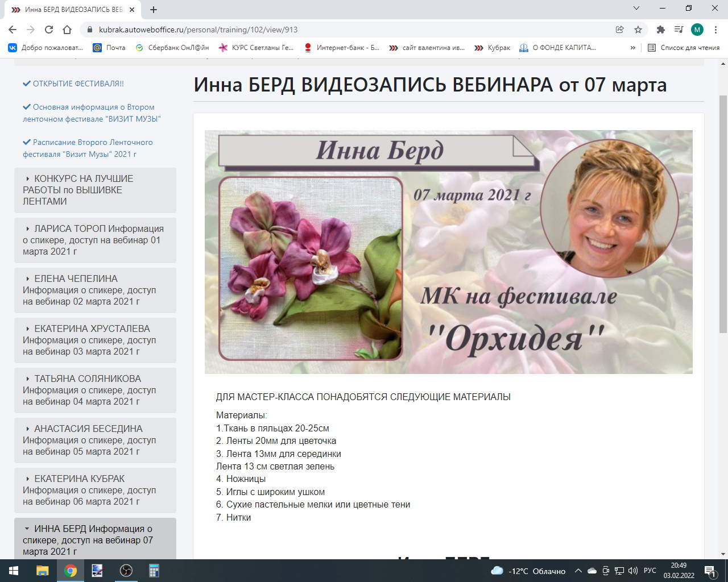728x582 pixels.
Task: Click the browser reload page icon
Action: (x=49, y=30)
